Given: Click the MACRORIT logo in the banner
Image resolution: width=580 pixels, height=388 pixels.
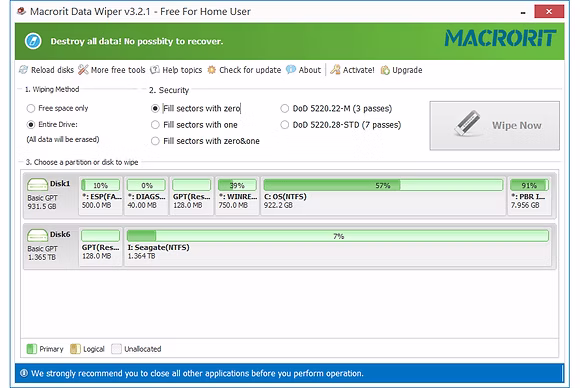Looking at the screenshot, I should [x=500, y=38].
